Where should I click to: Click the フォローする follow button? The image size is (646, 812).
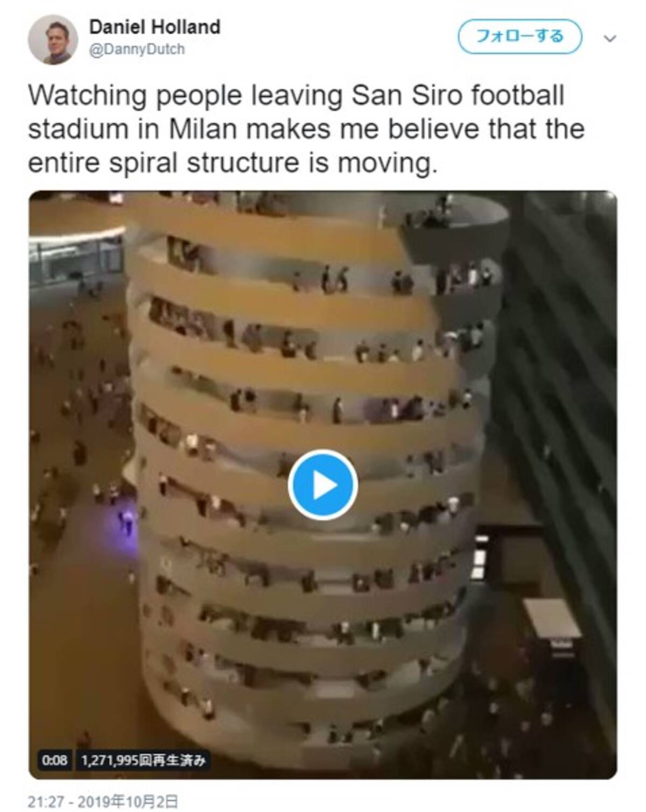[519, 37]
